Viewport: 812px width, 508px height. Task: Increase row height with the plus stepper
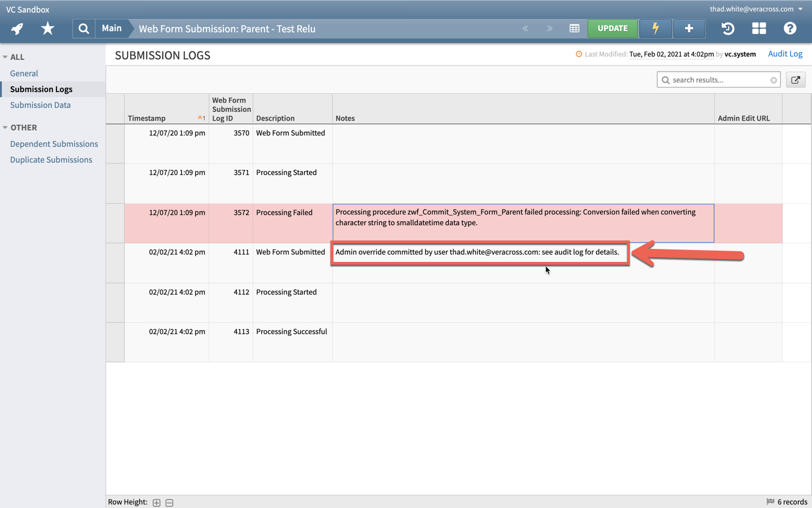click(156, 502)
